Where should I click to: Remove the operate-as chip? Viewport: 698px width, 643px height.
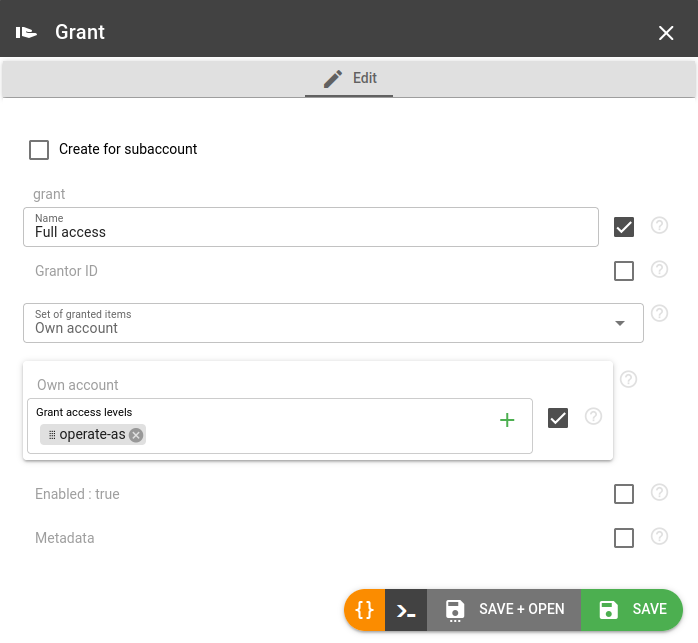[x=136, y=434]
